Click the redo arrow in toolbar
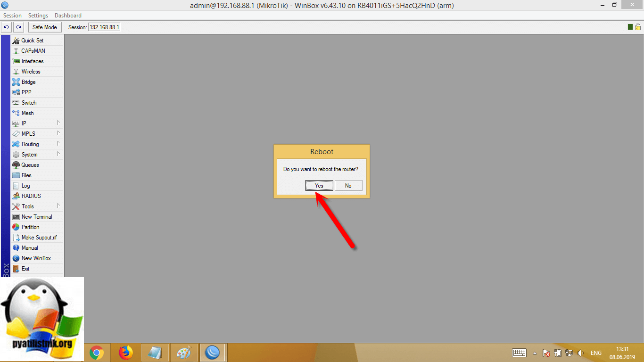This screenshot has height=362, width=644. 18,27
